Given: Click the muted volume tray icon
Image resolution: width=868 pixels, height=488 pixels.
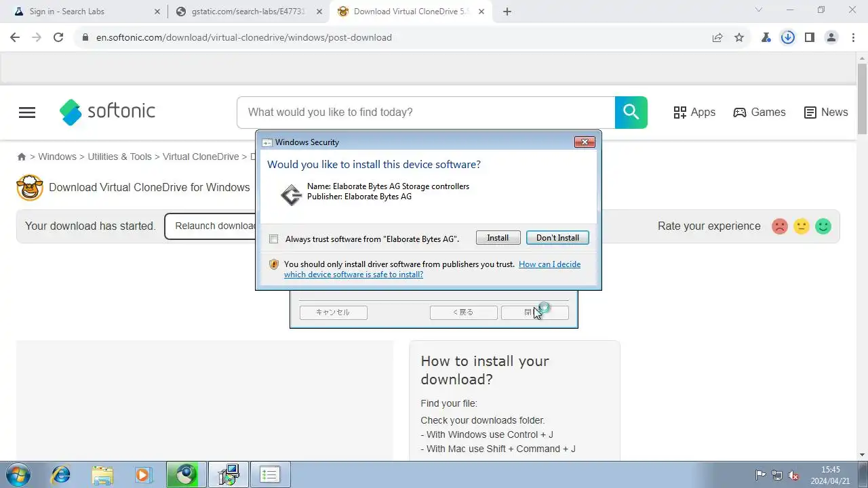Looking at the screenshot, I should tap(794, 476).
